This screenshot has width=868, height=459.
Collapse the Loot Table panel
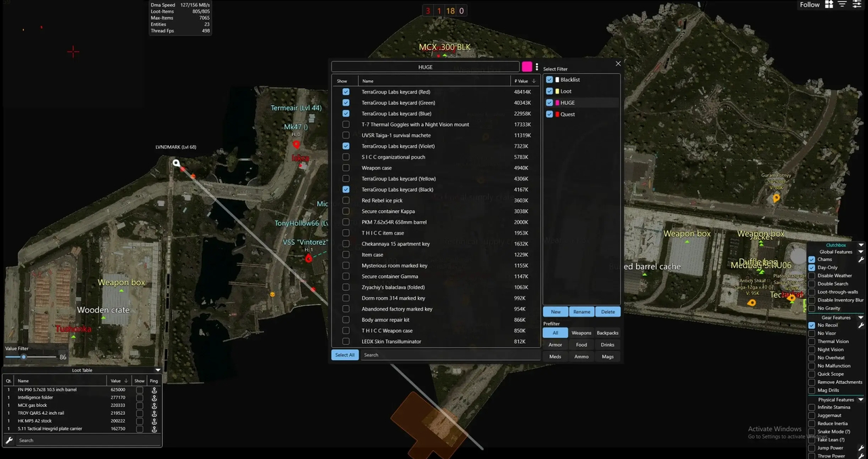pyautogui.click(x=157, y=370)
